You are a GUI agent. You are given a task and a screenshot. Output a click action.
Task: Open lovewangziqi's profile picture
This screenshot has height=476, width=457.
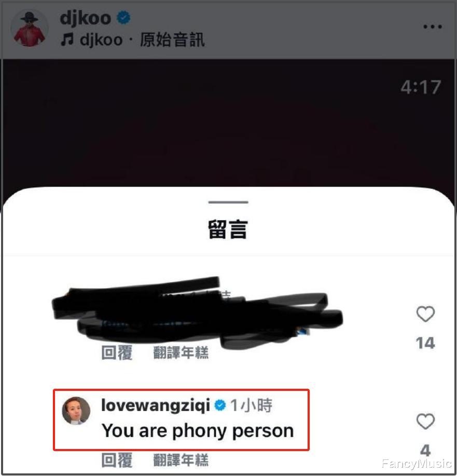(76, 411)
